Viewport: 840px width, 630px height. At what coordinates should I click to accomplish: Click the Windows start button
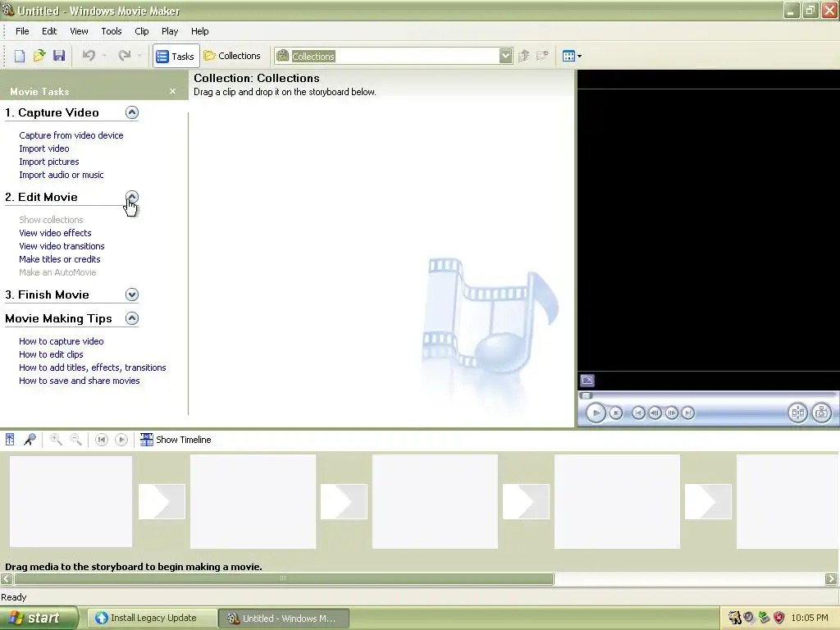pos(39,618)
